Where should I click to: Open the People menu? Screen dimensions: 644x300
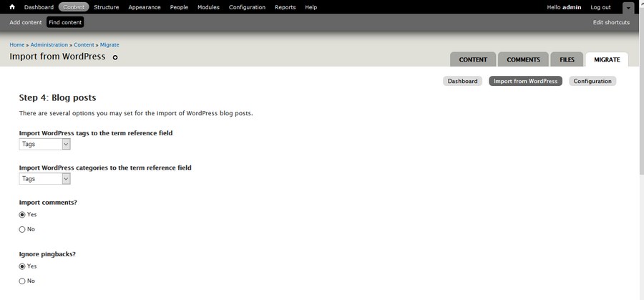pos(179,7)
